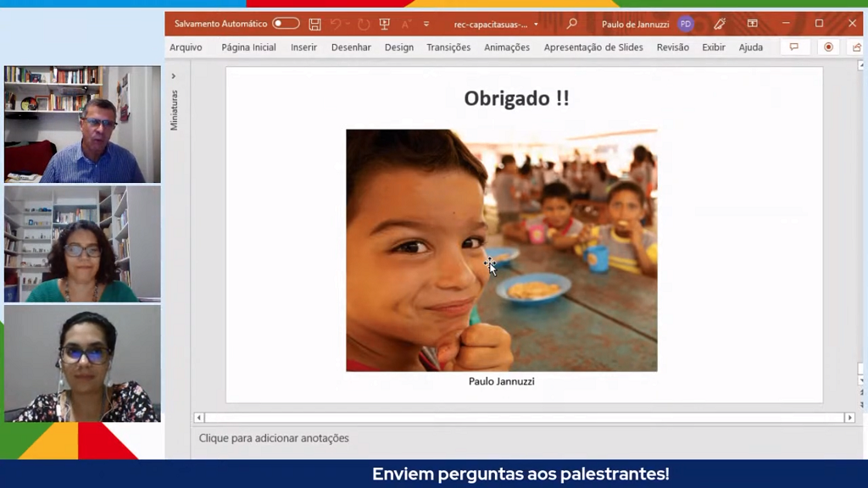Viewport: 868px width, 488px height.
Task: Switch to the Design tab
Action: click(398, 47)
